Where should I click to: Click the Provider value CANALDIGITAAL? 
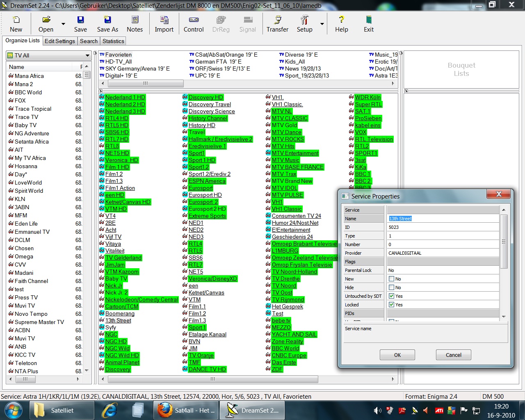click(x=443, y=253)
